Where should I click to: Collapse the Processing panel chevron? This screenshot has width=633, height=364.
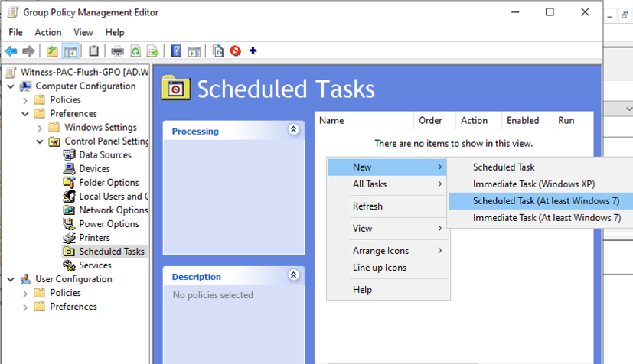pyautogui.click(x=293, y=129)
